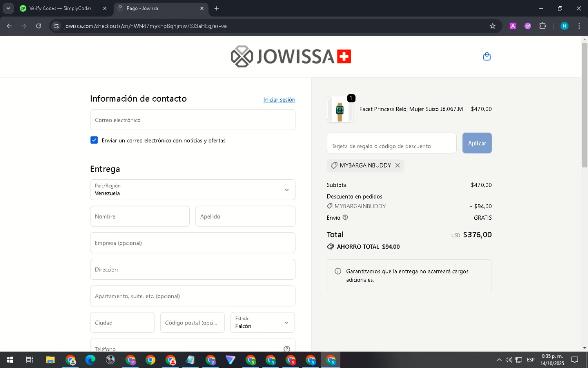Uncheck the news and offers email checkbox
Screen dimensions: 588x368
(94, 140)
